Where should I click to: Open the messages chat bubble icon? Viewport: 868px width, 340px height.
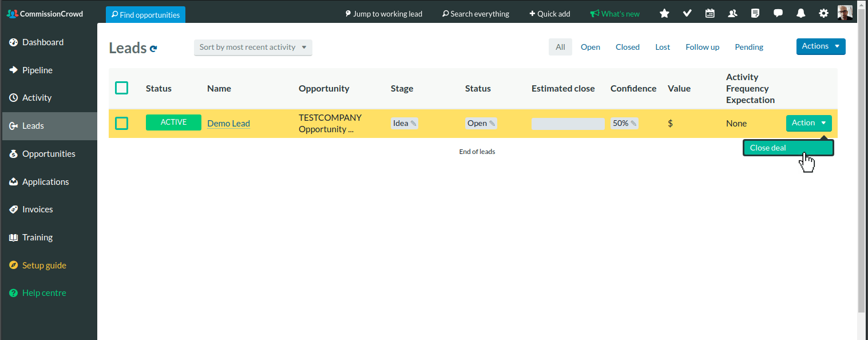(778, 14)
